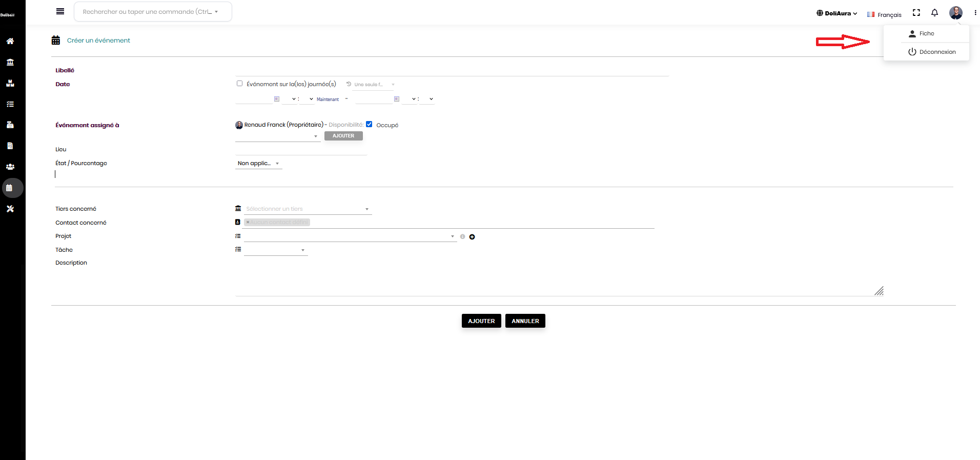Open the home dashboard sidebar icon

[x=10, y=41]
